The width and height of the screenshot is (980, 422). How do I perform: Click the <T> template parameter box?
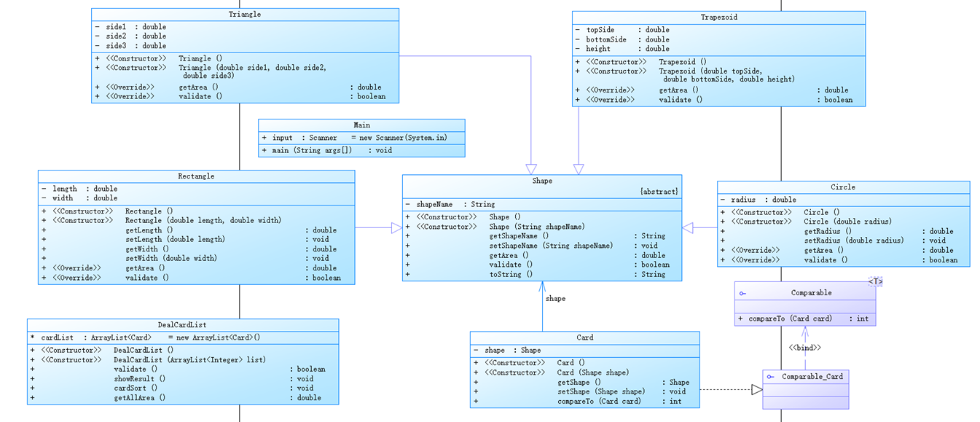pyautogui.click(x=875, y=281)
